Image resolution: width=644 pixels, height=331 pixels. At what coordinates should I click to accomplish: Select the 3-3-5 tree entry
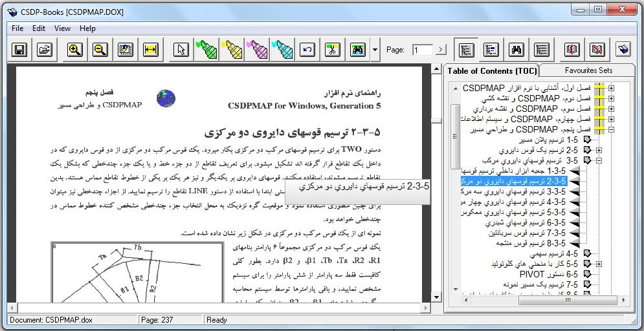[x=514, y=191]
